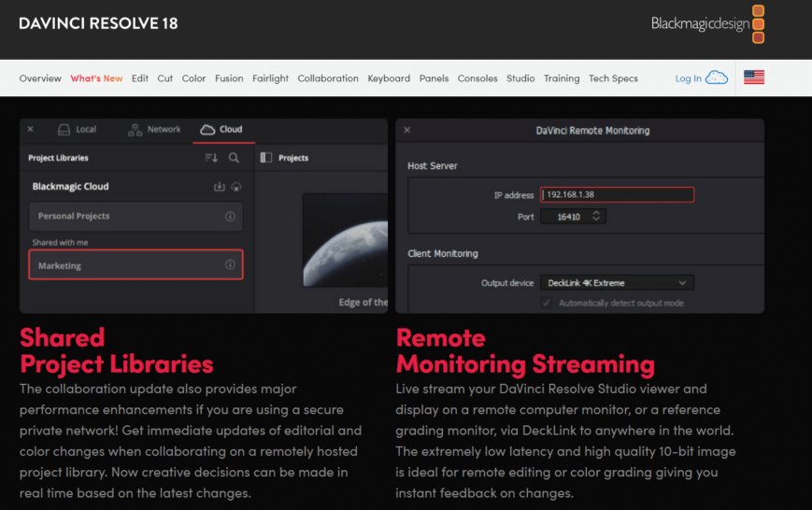
Task: Go to the Color page link
Action: tap(193, 78)
